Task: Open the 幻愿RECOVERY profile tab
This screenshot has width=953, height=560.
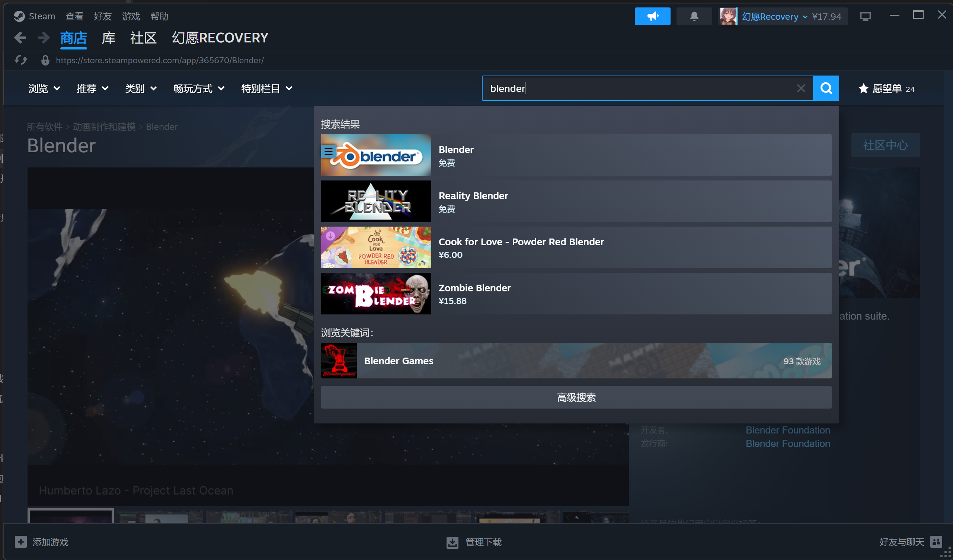Action: pos(220,38)
